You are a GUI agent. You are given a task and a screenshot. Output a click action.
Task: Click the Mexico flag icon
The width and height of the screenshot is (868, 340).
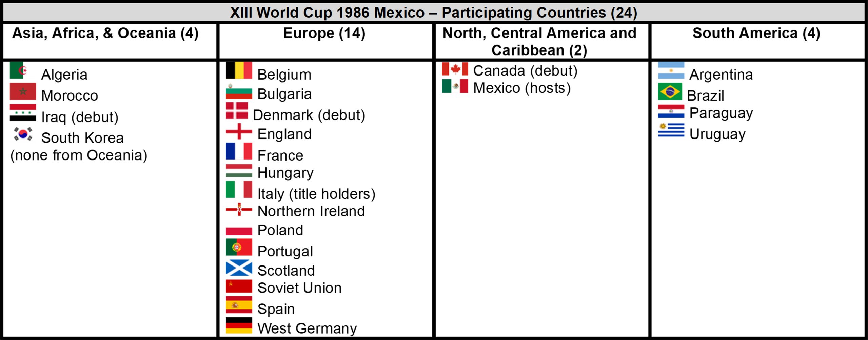[455, 86]
